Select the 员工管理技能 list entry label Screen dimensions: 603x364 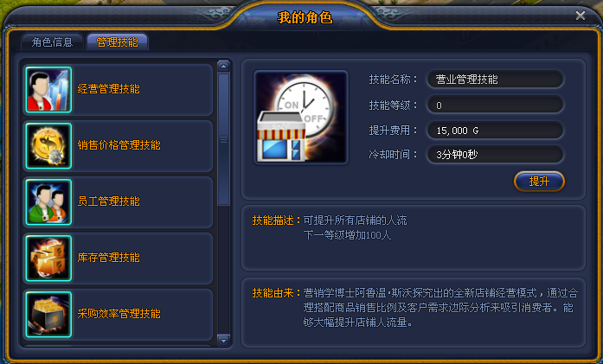[108, 201]
